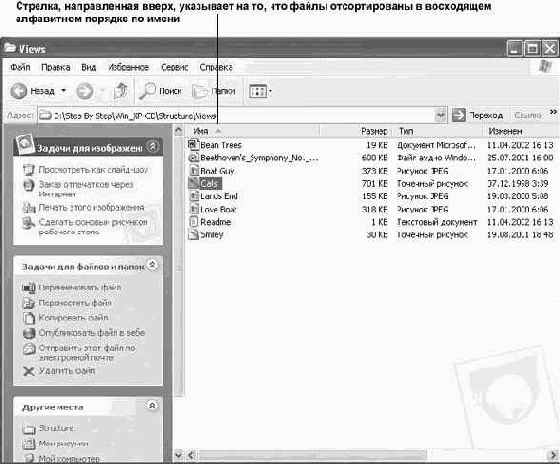Screen dimensions: 560x464
Task: Open the 'Мои рисунки' link
Action: [x=63, y=443]
